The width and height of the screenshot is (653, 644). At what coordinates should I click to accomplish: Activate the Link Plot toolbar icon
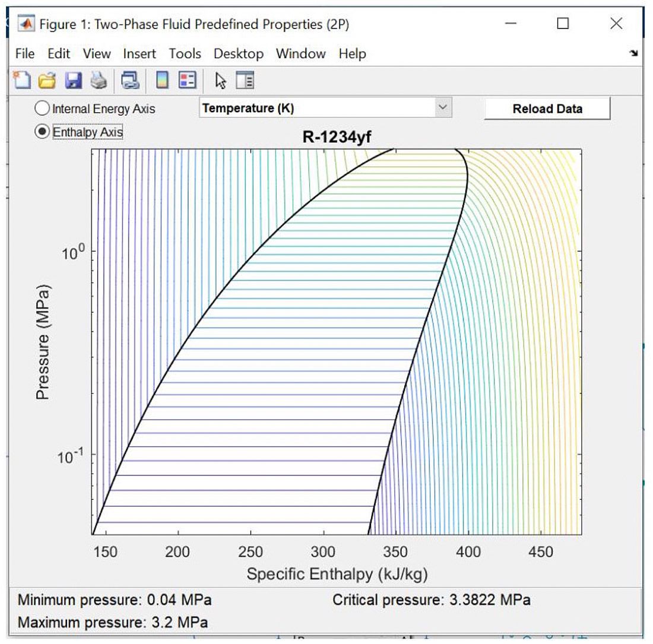point(129,80)
